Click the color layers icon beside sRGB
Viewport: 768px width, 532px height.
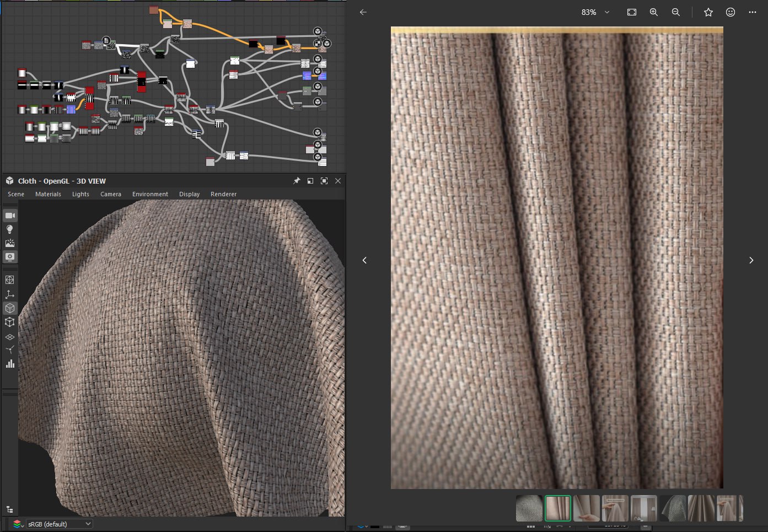17,524
